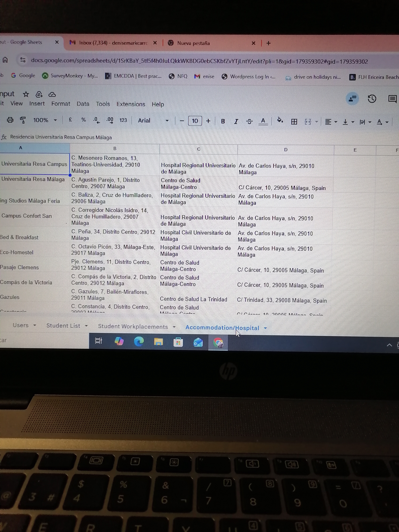Toggle italic formatting
This screenshot has width=399, height=532.
236,121
